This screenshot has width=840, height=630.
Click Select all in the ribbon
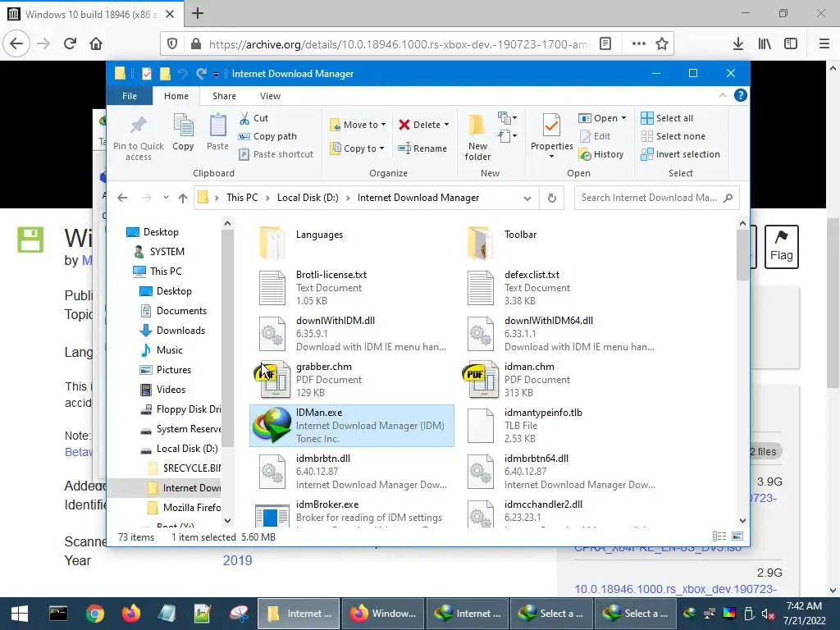click(x=667, y=118)
